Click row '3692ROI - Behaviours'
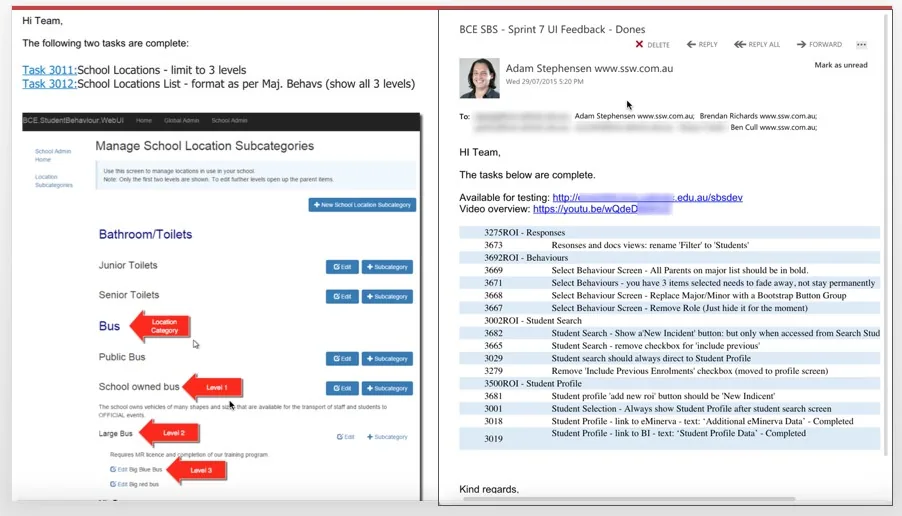The width and height of the screenshot is (902, 516). click(669, 258)
